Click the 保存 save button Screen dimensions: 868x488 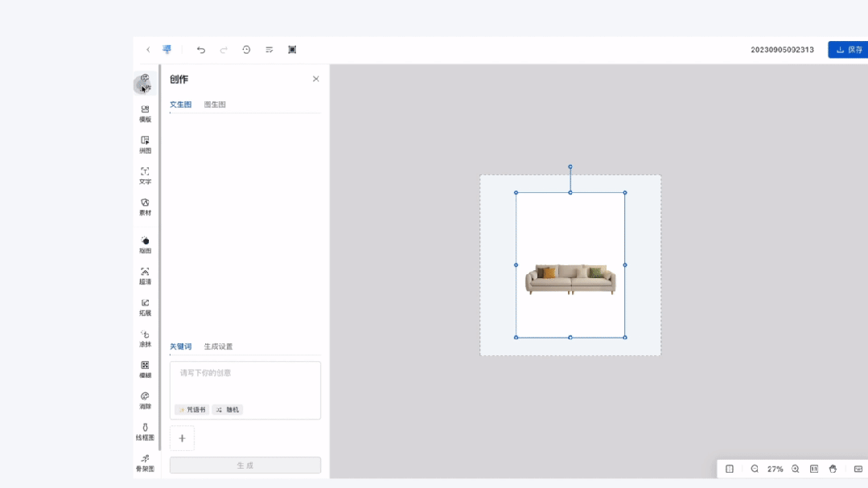(849, 49)
